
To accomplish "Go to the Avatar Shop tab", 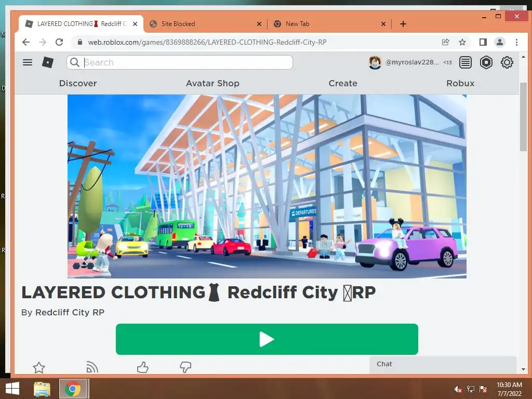I will (212, 84).
